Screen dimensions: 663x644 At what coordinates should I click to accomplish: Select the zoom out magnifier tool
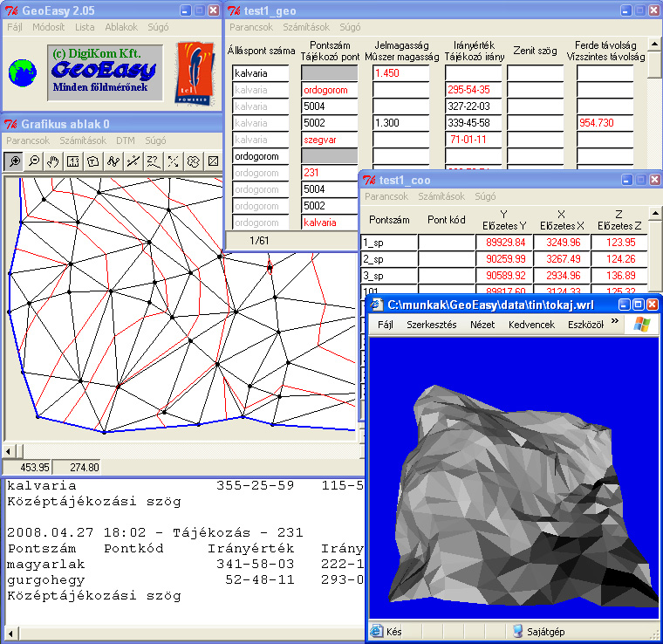(34, 161)
